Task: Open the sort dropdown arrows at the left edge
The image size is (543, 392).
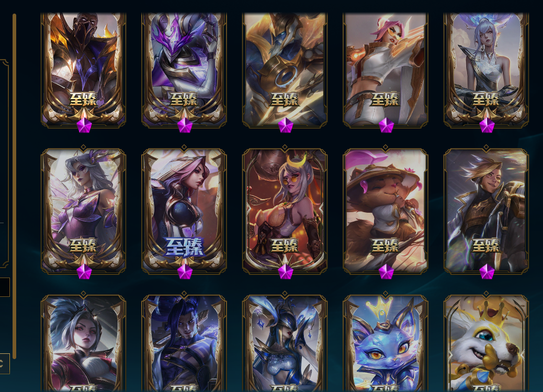Action: pyautogui.click(x=4, y=363)
